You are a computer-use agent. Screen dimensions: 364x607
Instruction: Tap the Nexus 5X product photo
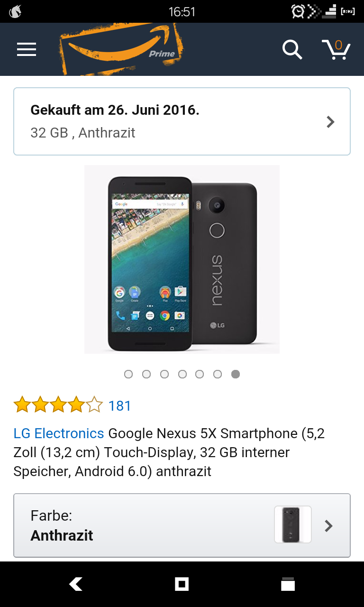(182, 259)
